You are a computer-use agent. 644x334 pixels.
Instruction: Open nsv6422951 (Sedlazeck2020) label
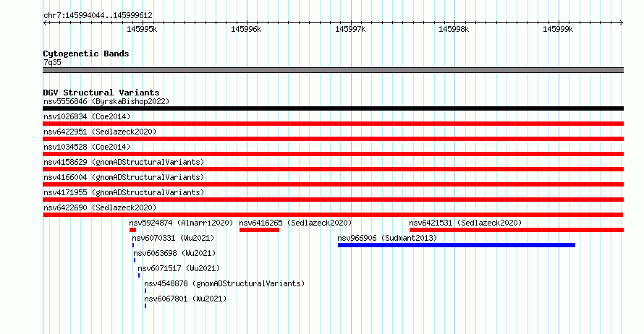pos(100,132)
